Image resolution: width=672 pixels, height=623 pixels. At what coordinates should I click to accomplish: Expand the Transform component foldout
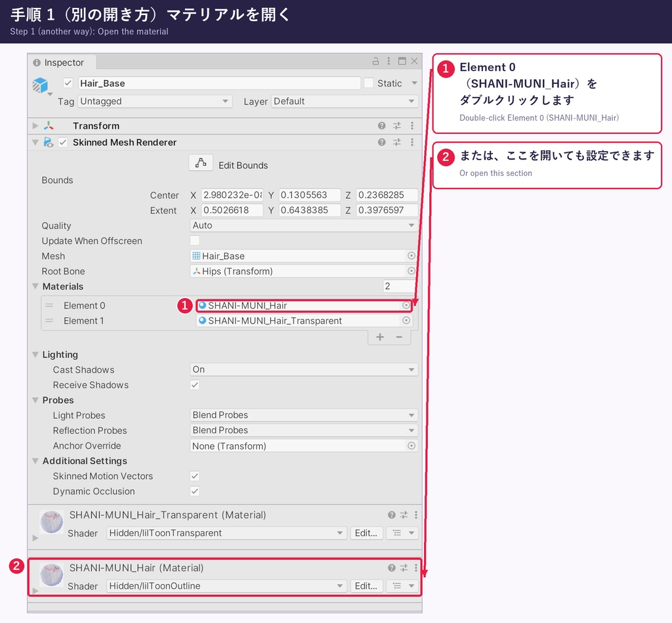click(35, 125)
